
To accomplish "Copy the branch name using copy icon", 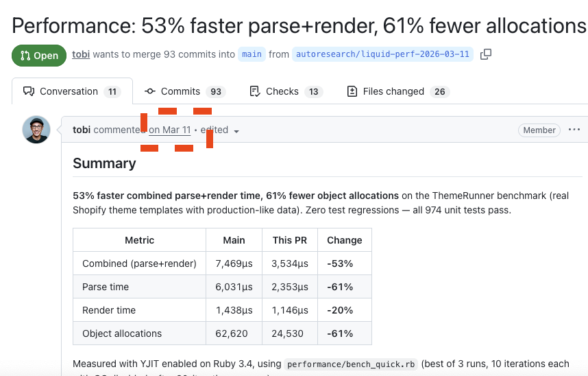I will click(x=486, y=54).
